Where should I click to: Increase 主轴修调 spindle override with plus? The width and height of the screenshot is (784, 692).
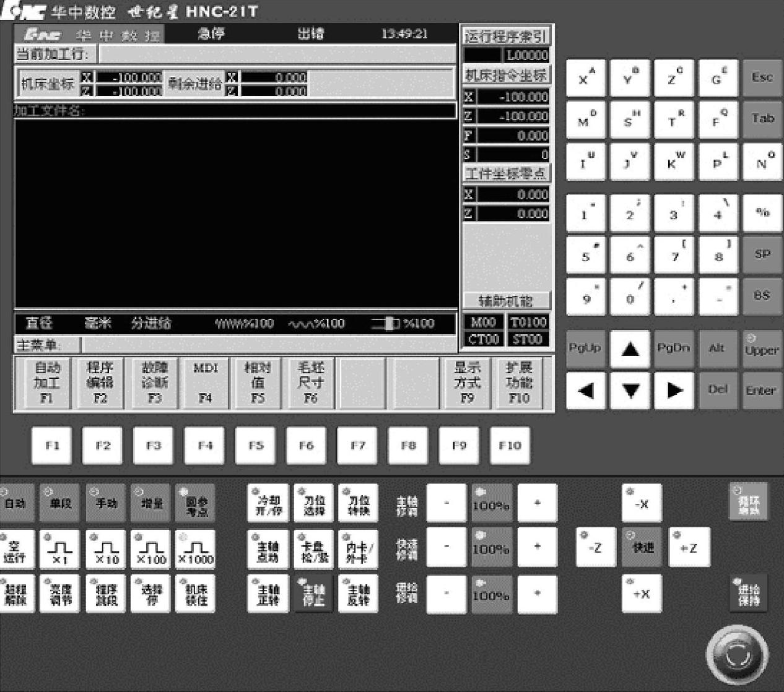pos(538,503)
